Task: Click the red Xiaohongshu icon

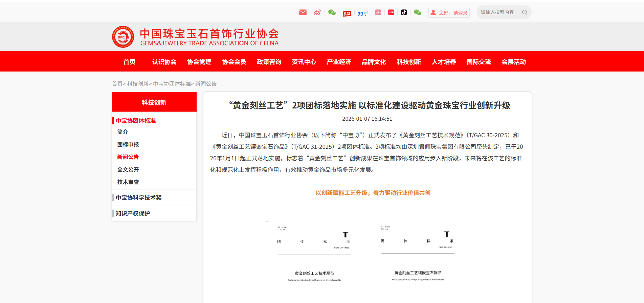Action: click(391, 13)
